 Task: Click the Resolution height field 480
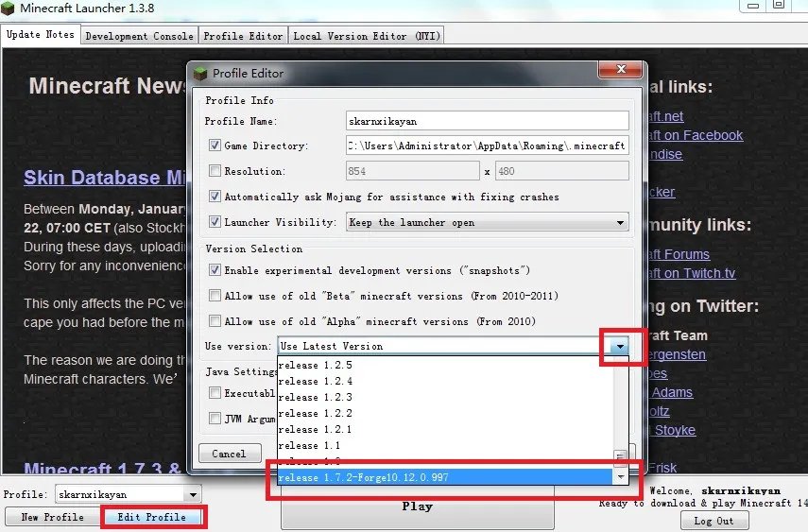(561, 171)
